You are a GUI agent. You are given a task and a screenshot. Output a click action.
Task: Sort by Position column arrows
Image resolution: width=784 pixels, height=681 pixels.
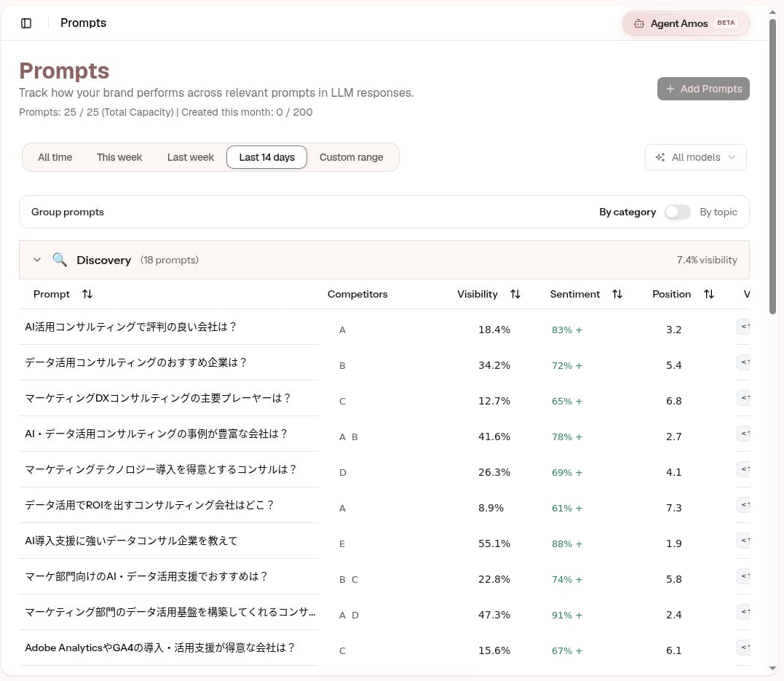click(x=709, y=294)
